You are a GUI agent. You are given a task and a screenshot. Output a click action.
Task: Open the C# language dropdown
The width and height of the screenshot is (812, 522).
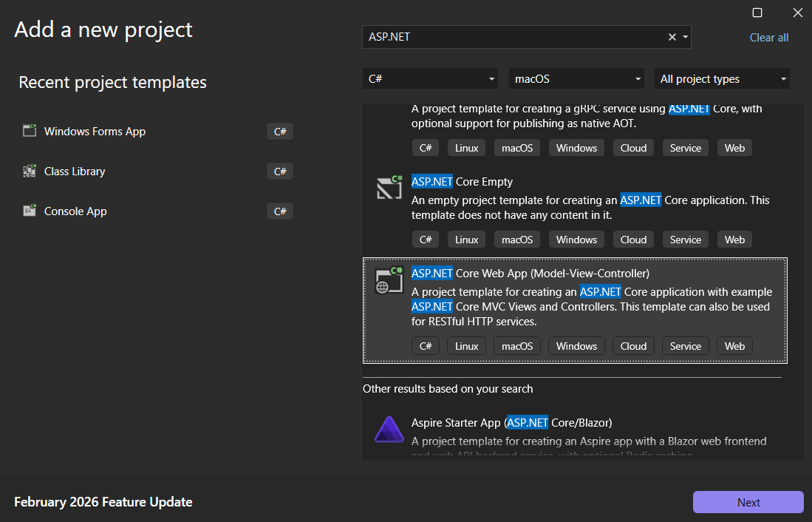430,78
